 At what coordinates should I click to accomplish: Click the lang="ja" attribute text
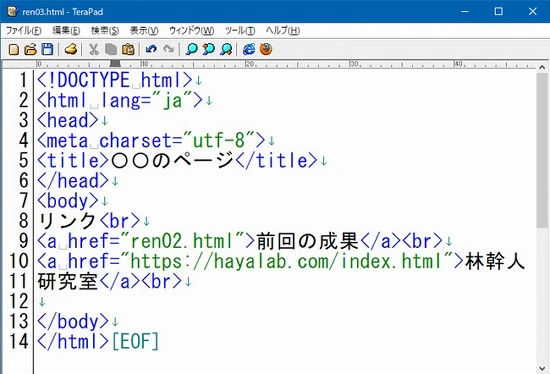click(147, 100)
